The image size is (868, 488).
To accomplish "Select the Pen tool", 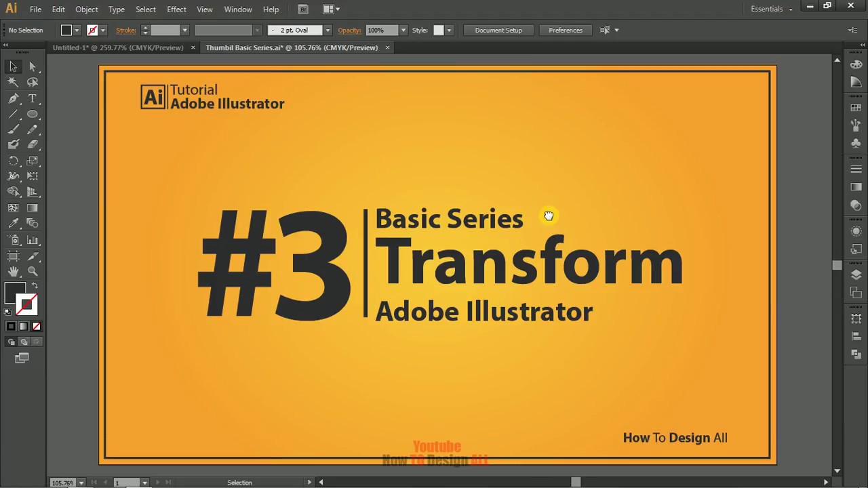I will [x=13, y=98].
